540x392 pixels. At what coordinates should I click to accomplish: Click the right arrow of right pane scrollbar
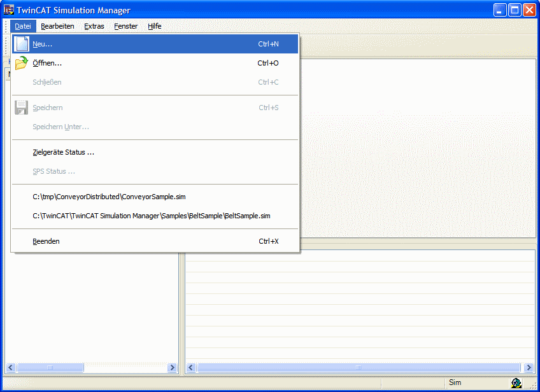pos(529,368)
